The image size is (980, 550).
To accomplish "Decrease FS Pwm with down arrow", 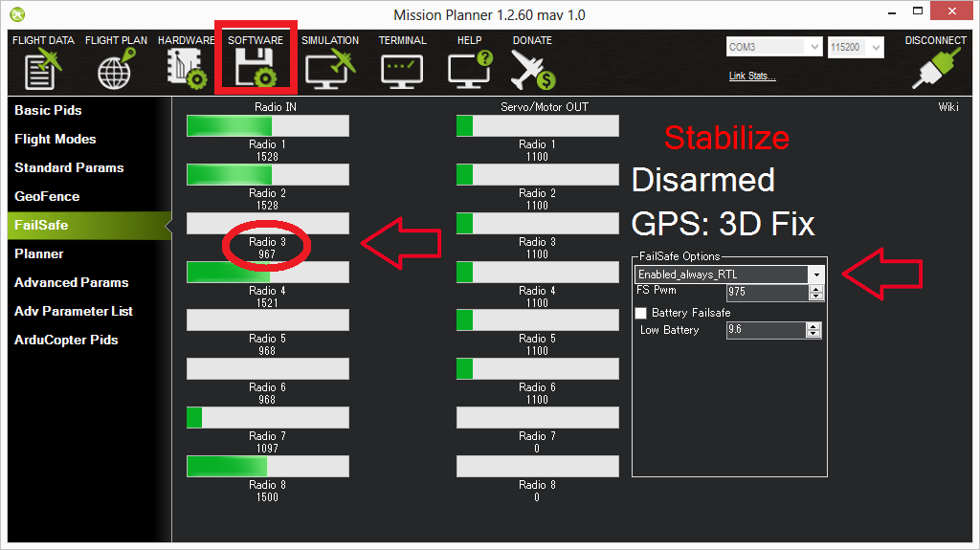I will pos(815,297).
